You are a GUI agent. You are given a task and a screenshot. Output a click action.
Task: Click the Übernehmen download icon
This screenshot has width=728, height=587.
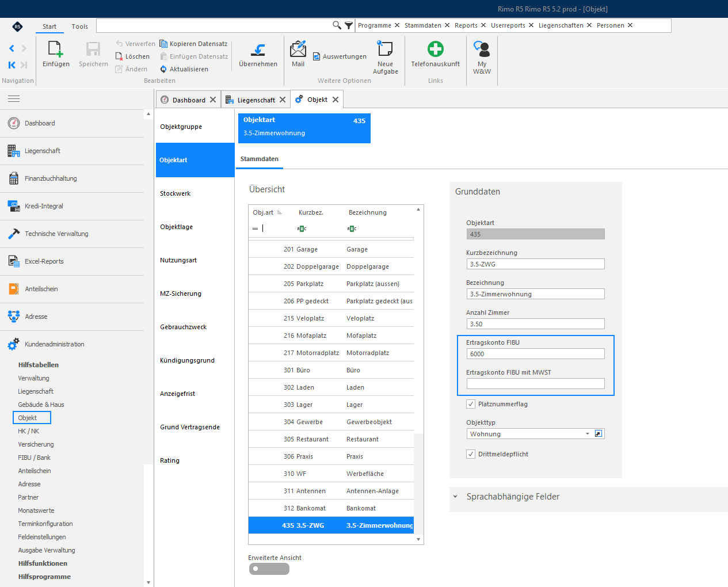[258, 49]
